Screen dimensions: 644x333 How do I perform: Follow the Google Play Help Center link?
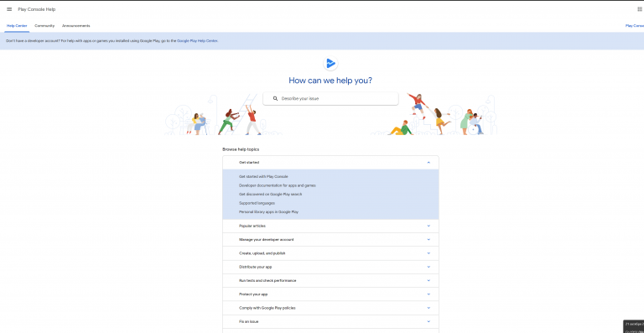(x=198, y=40)
